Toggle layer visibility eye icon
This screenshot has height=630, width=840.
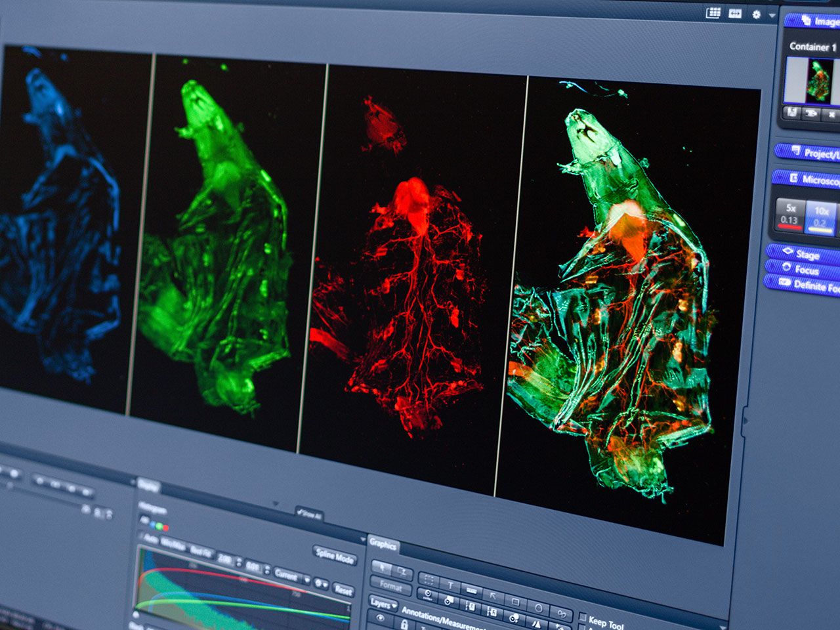[380, 618]
